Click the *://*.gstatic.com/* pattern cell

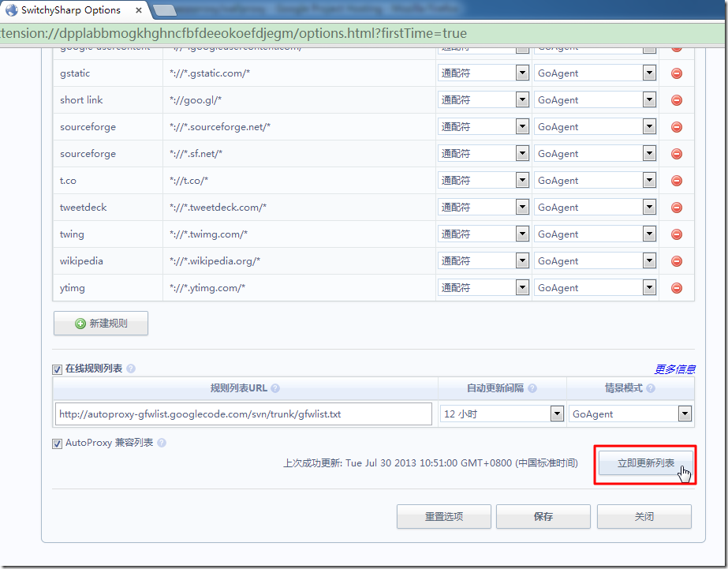(299, 73)
